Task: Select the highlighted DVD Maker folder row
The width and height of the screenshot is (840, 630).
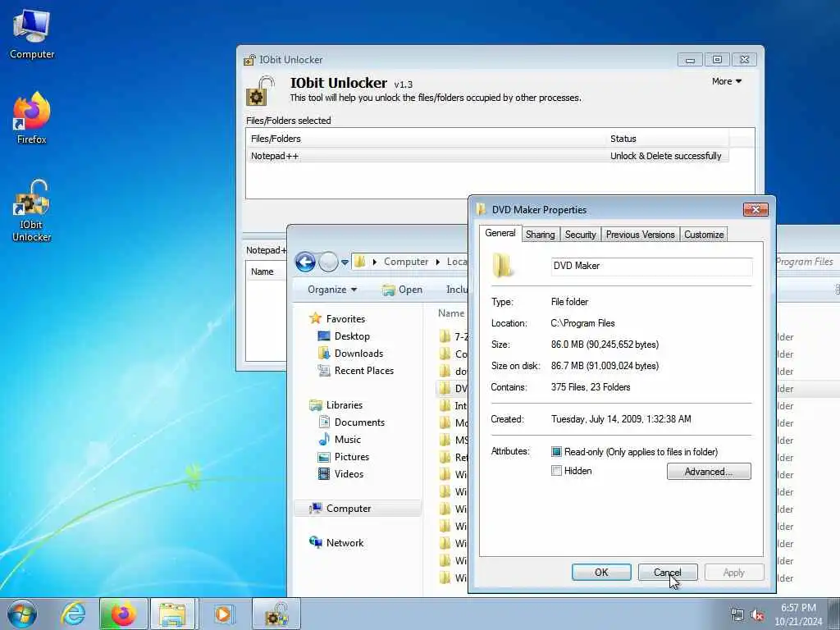Action: [x=453, y=388]
